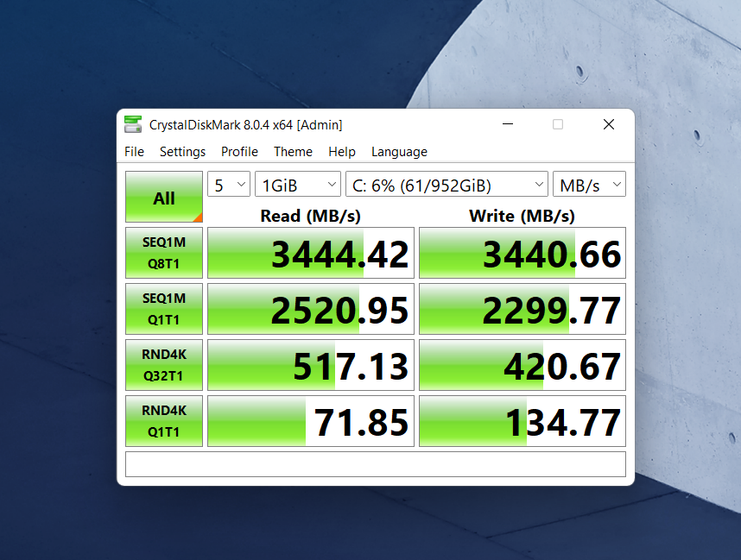The width and height of the screenshot is (741, 560).
Task: Run the RND4K Q1T1 test
Action: [164, 421]
